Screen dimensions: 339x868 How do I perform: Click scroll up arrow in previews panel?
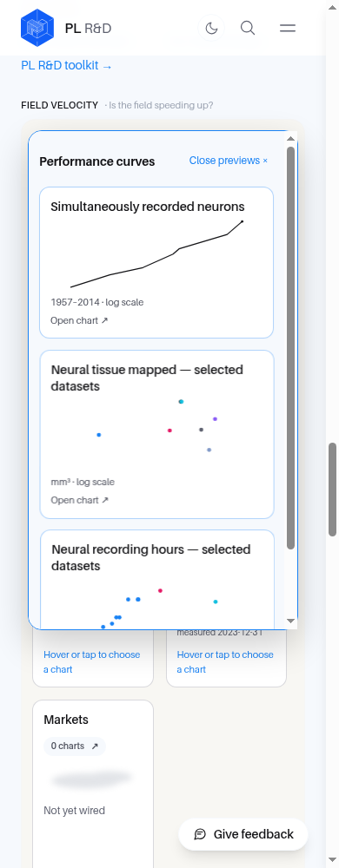coord(291,138)
